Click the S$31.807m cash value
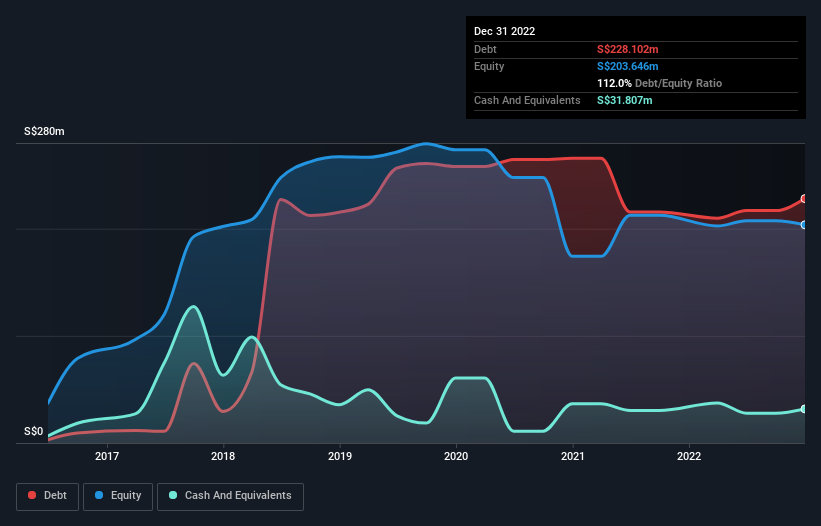The height and width of the screenshot is (526, 821). tap(625, 100)
